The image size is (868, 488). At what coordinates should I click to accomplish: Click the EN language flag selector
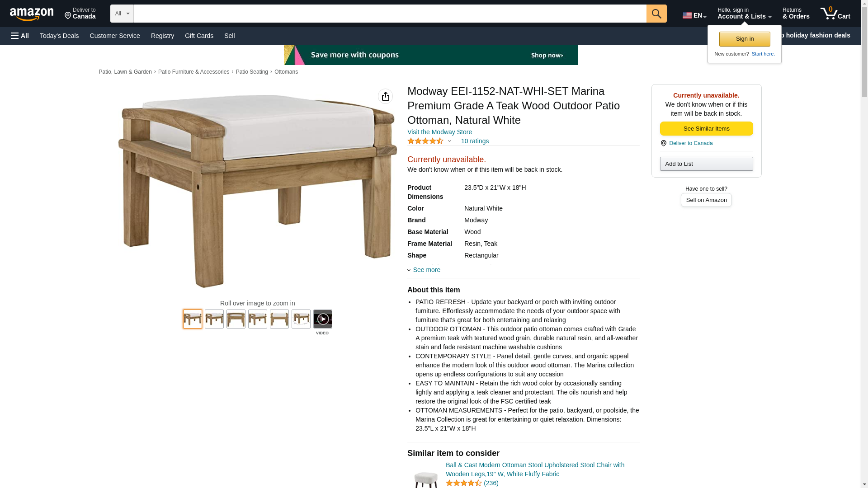tap(694, 15)
